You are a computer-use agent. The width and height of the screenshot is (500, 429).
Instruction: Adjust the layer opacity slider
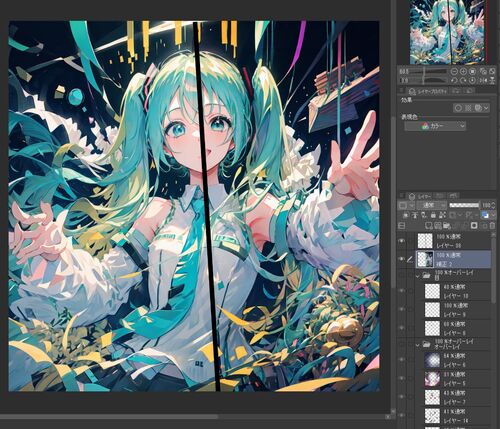(x=464, y=205)
